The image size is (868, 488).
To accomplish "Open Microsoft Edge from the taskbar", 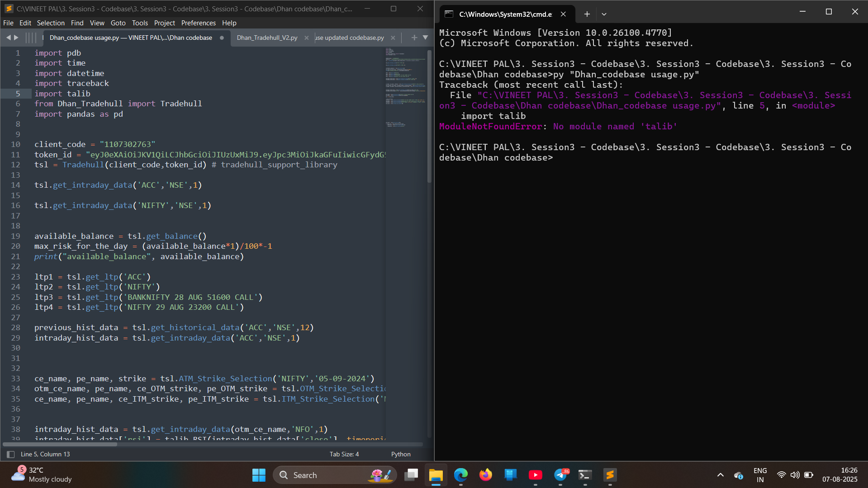I will (x=460, y=475).
